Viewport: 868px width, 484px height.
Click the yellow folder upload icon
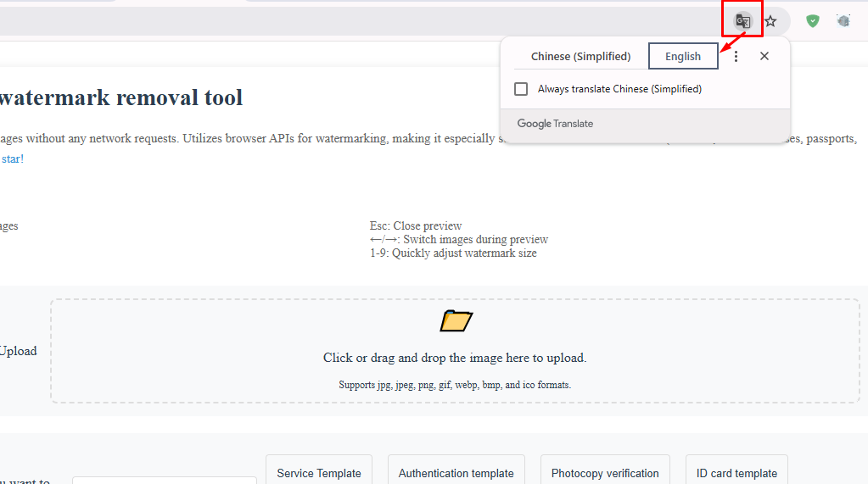(x=456, y=320)
